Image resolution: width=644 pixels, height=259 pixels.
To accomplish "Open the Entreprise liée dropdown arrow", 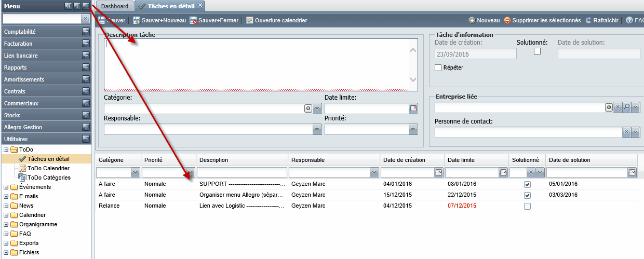I will tap(636, 107).
